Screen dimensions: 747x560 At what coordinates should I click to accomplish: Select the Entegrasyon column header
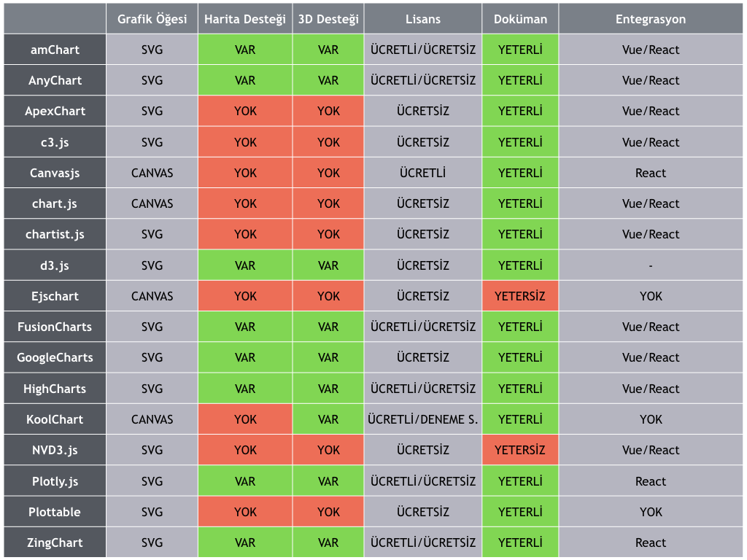pyautogui.click(x=651, y=19)
